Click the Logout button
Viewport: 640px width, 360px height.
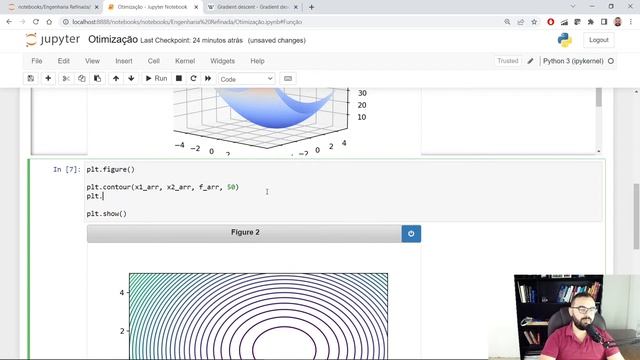(x=598, y=40)
